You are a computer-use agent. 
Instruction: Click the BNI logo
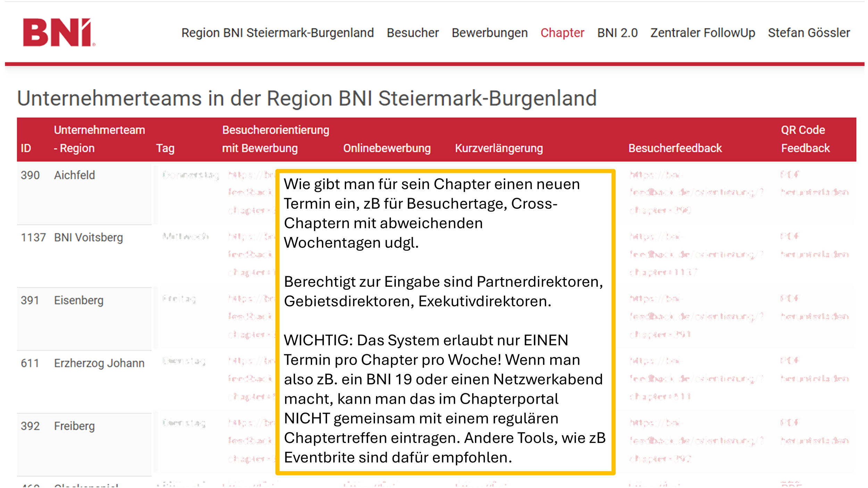[x=58, y=32]
